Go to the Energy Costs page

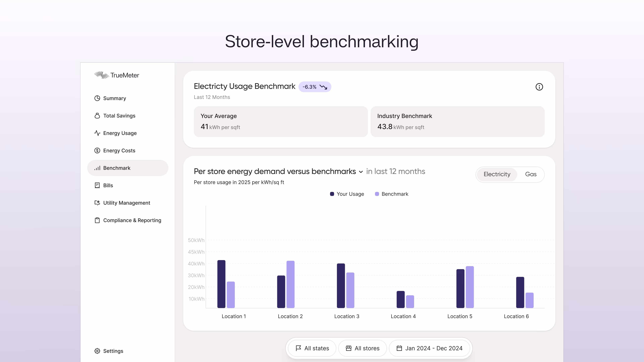pyautogui.click(x=119, y=150)
